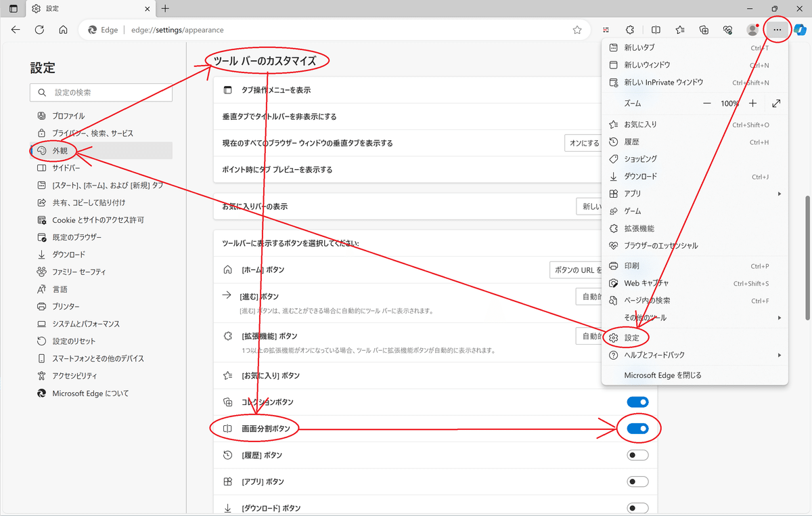Open システムとパフォーマンス section
Screen dimensions: 812x516
click(x=101, y=324)
